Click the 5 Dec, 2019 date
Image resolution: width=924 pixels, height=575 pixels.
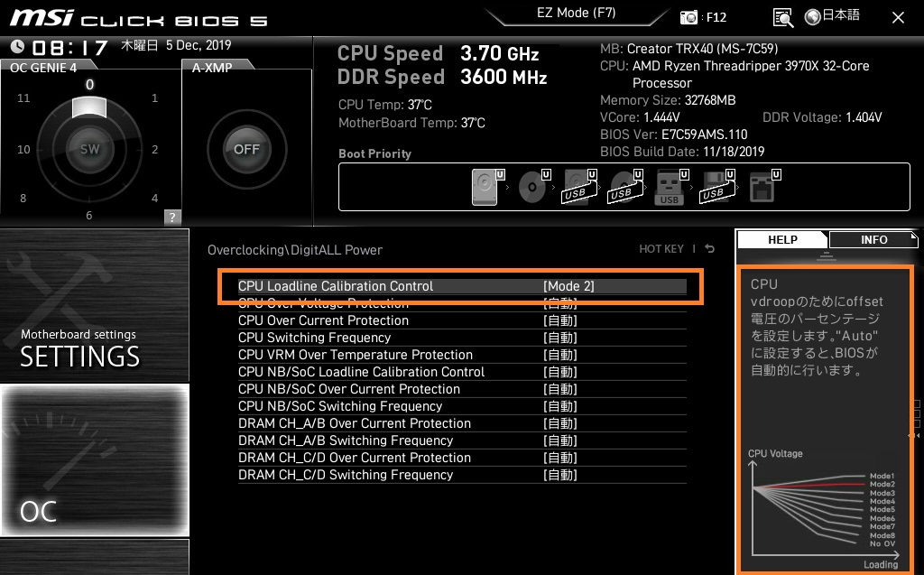(198, 45)
